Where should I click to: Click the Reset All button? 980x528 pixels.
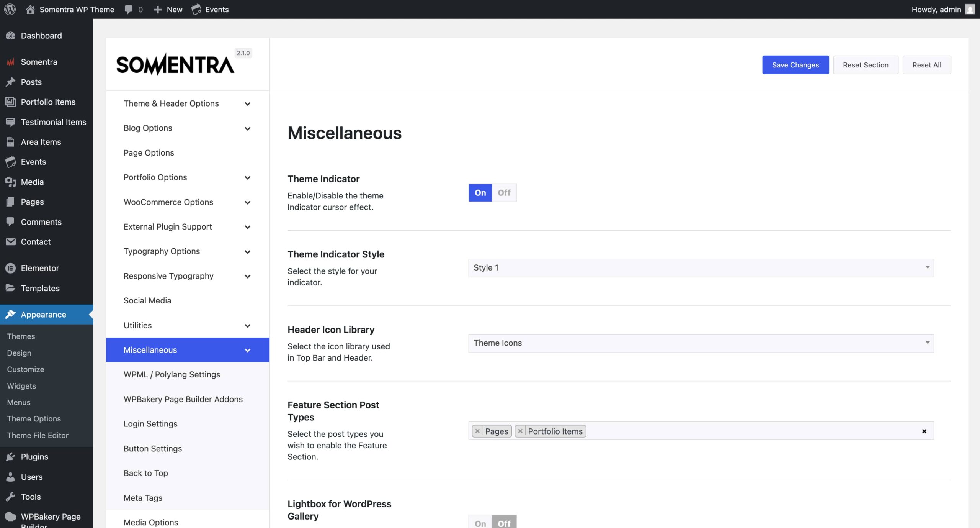927,65
